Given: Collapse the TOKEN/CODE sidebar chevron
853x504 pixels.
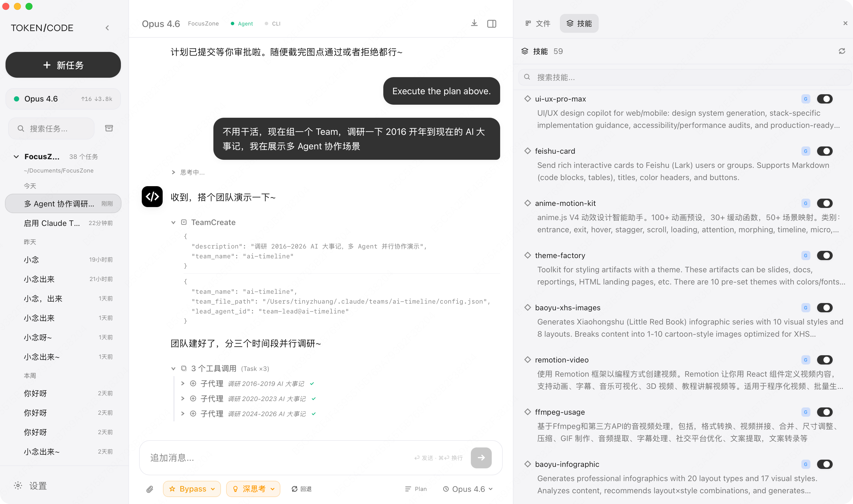Looking at the screenshot, I should 107,28.
